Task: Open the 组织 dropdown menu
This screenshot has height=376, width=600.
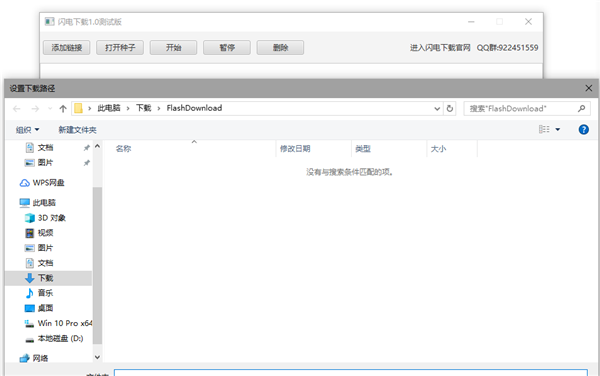Action: coord(28,130)
